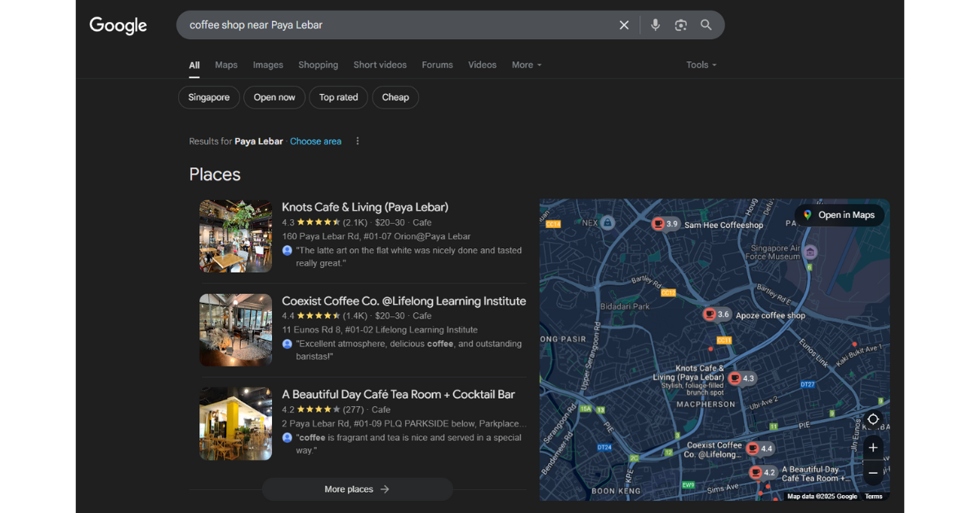Toggle the Top rated filter chip
Viewport: 980px width, 513px height.
click(x=338, y=97)
